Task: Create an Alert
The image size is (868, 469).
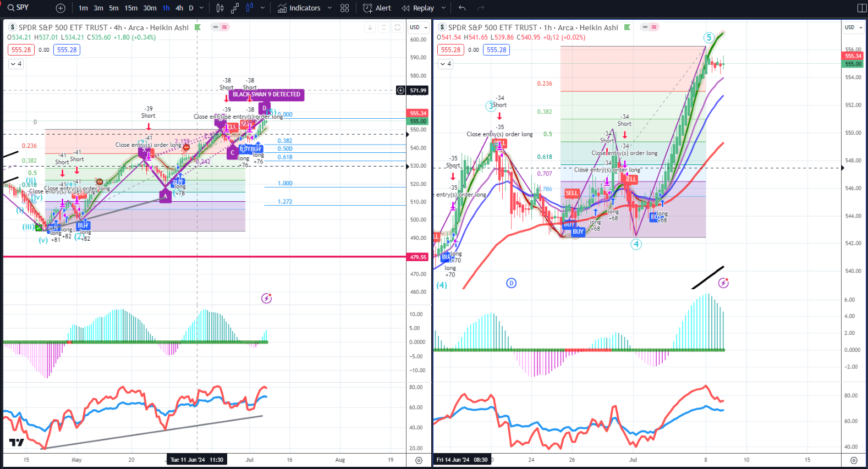Action: tap(377, 8)
